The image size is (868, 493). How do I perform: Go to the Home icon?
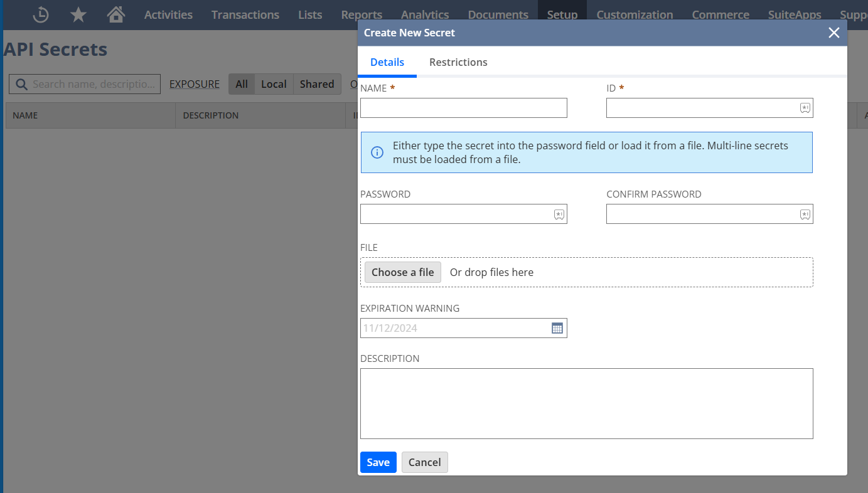pyautogui.click(x=115, y=14)
